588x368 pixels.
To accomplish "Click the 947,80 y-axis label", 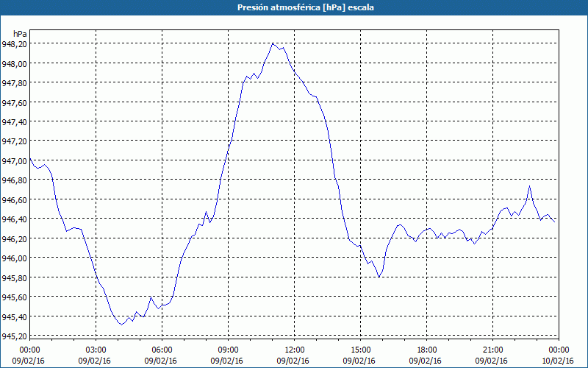I will [x=14, y=83].
